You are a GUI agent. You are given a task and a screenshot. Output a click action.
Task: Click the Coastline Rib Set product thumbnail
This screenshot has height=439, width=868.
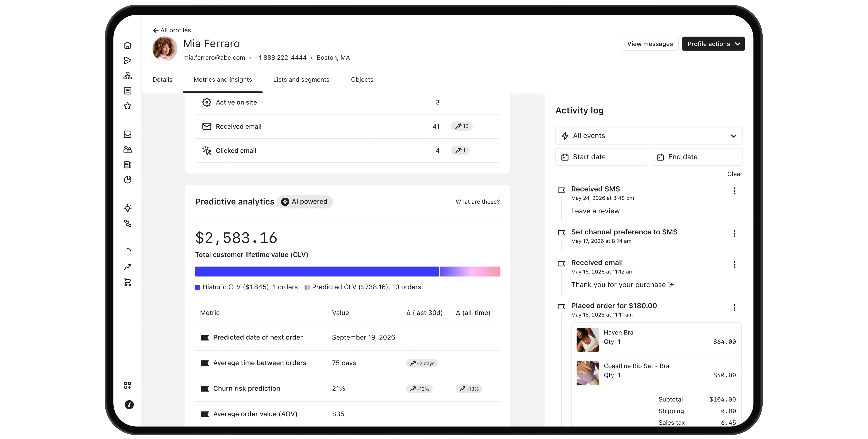point(587,373)
